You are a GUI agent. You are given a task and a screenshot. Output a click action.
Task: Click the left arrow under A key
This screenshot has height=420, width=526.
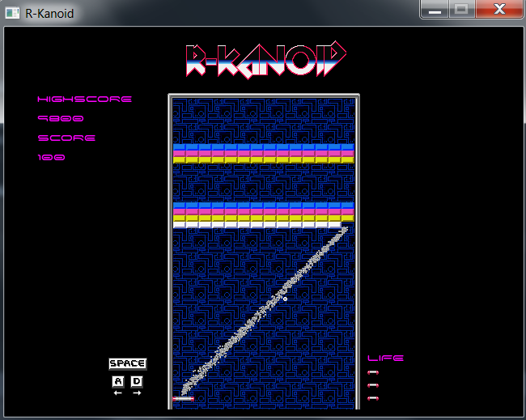pyautogui.click(x=117, y=393)
